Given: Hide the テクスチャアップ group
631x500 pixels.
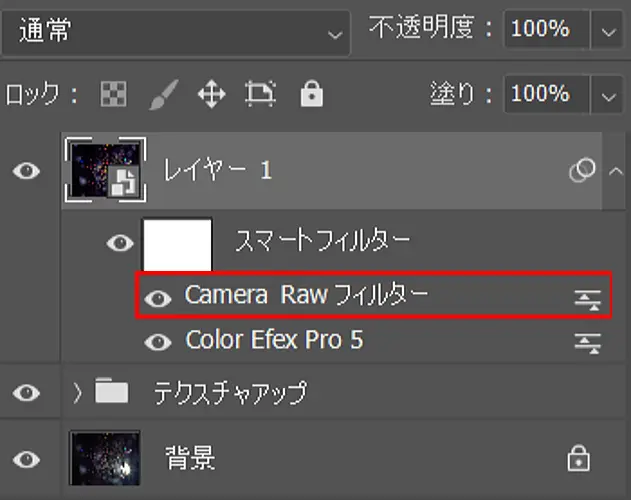Looking at the screenshot, I should (x=27, y=393).
